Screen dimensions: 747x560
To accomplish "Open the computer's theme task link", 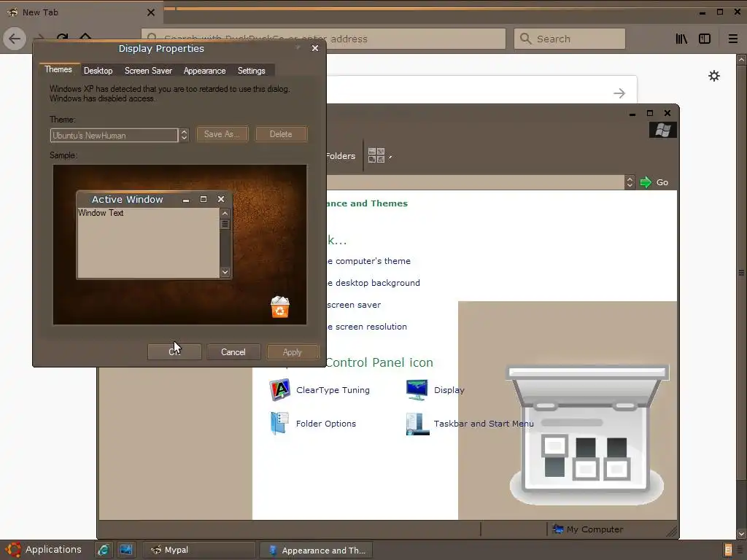I will pyautogui.click(x=368, y=261).
